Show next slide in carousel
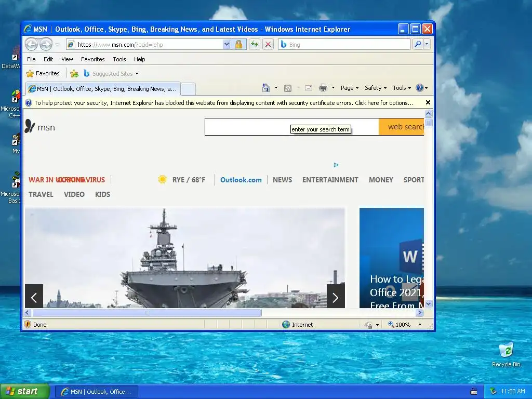This screenshot has width=532, height=399. (336, 296)
